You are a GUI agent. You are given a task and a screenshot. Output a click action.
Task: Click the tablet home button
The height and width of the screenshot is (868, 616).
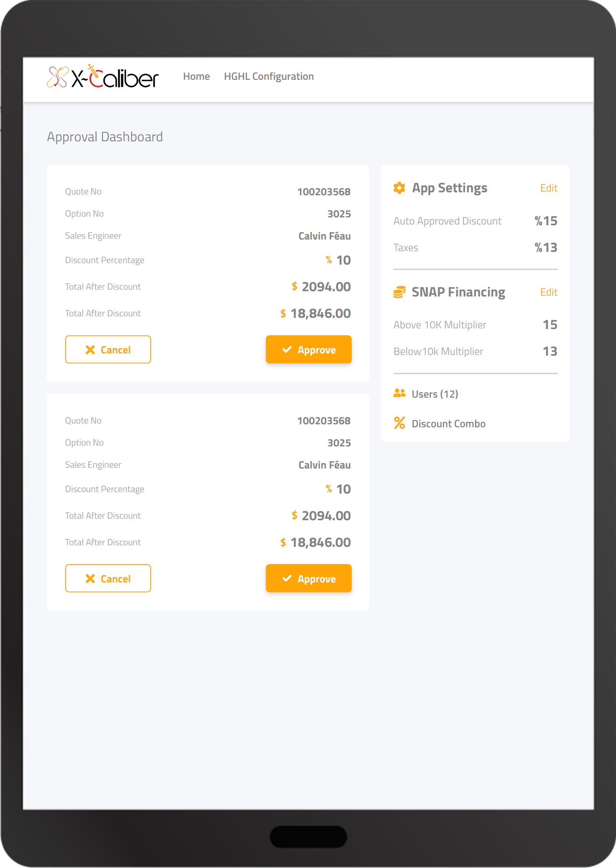click(x=308, y=836)
